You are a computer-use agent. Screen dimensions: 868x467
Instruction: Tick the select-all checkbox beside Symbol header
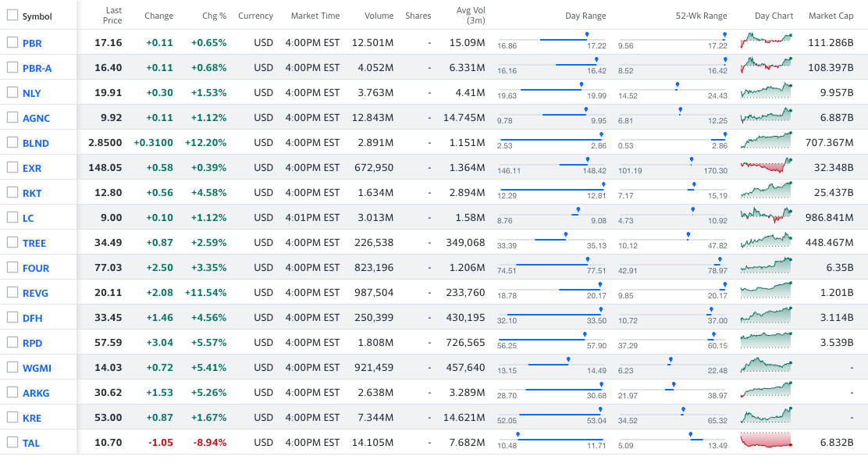[12, 16]
